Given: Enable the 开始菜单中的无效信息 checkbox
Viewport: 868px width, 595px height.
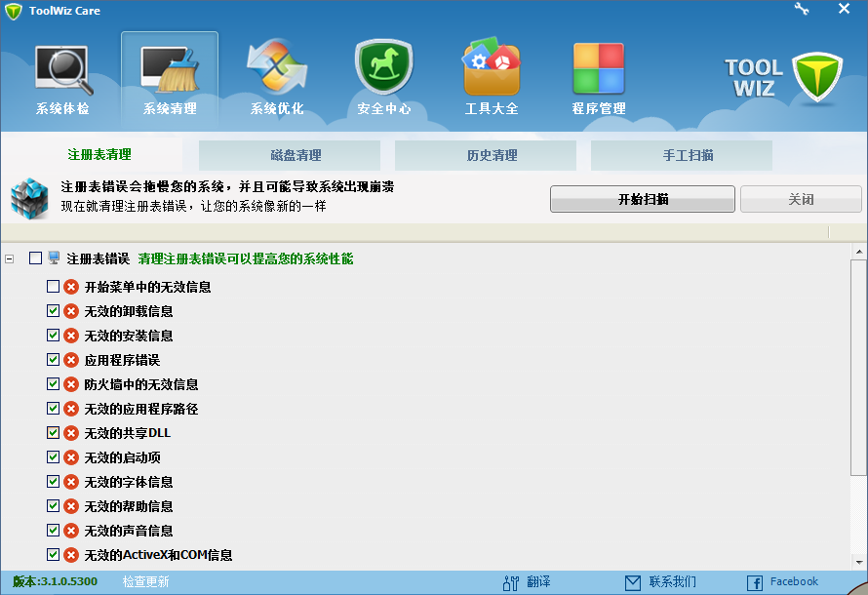Looking at the screenshot, I should pyautogui.click(x=53, y=287).
